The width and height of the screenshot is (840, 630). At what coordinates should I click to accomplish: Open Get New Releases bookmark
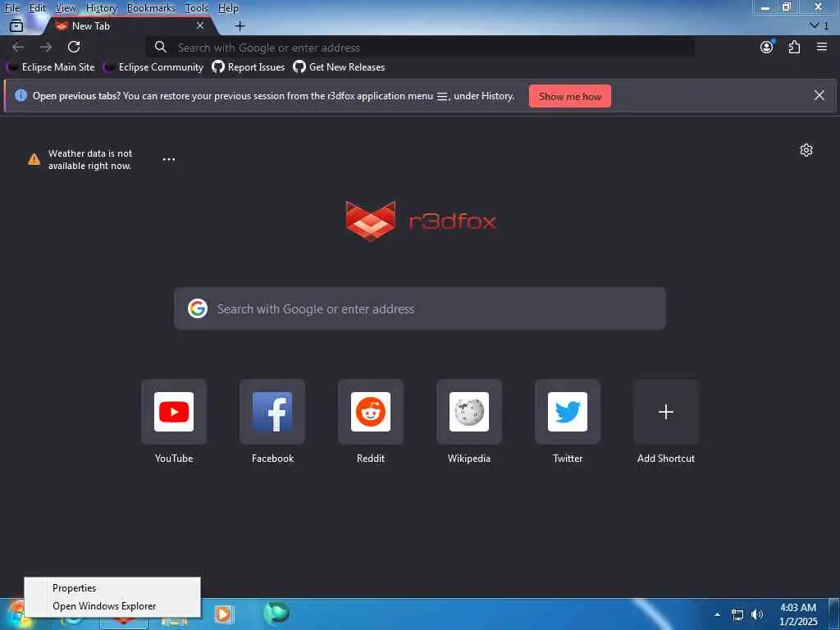339,67
